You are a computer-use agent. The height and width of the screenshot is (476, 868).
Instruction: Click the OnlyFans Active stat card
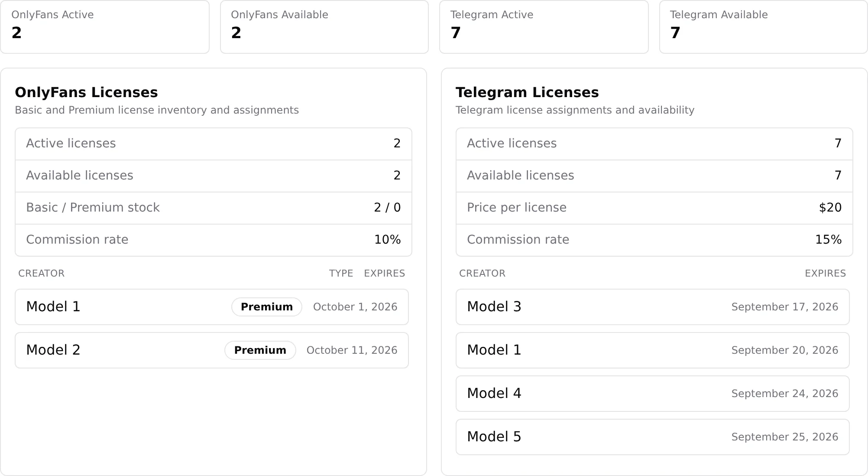coord(105,27)
